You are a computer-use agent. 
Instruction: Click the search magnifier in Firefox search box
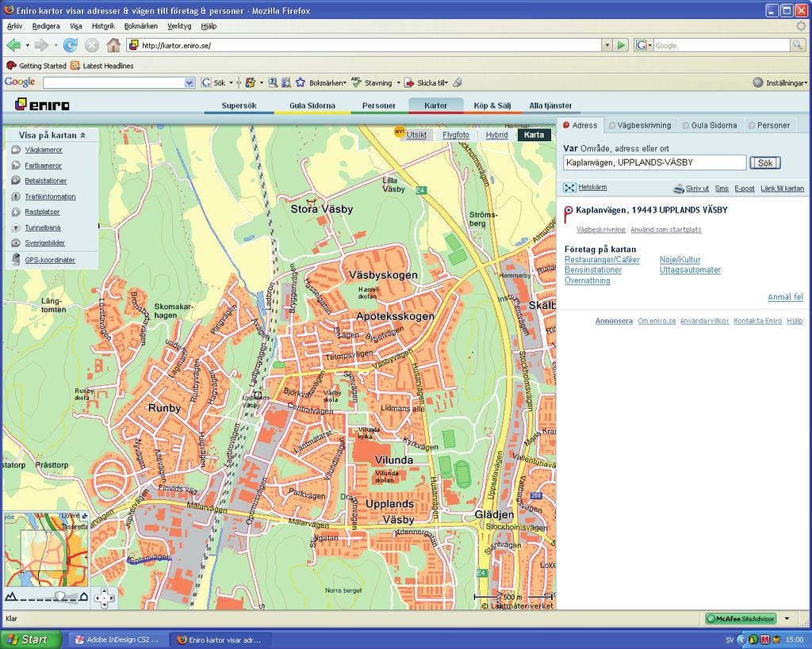coord(797,45)
